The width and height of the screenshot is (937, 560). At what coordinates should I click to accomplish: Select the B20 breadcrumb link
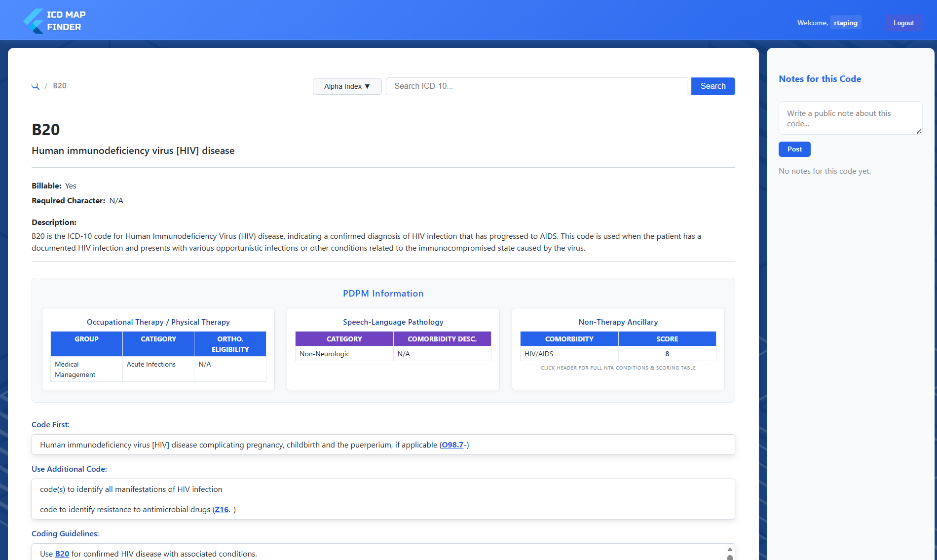coord(60,85)
